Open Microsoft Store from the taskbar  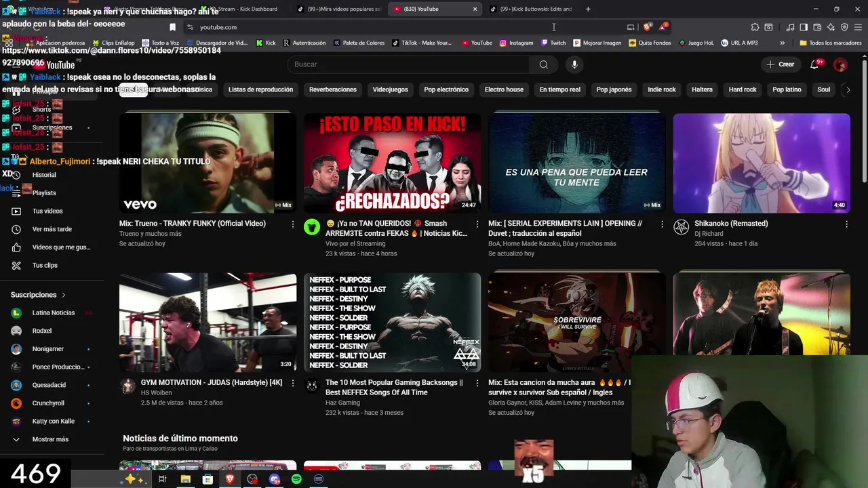(x=208, y=479)
